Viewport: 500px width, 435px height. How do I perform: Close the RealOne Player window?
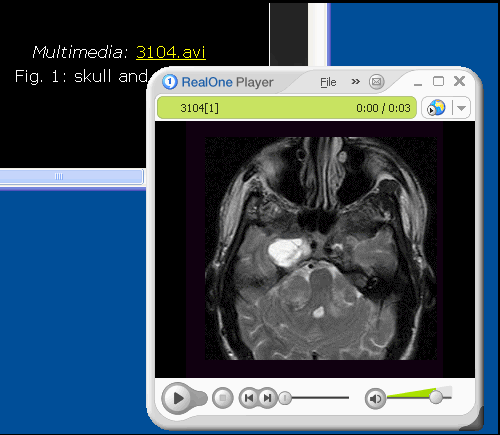pyautogui.click(x=459, y=81)
